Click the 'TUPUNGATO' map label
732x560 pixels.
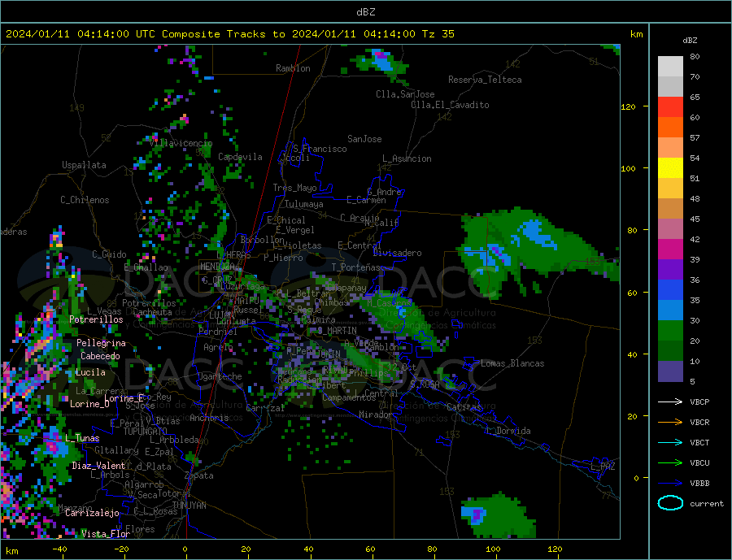coord(145,432)
